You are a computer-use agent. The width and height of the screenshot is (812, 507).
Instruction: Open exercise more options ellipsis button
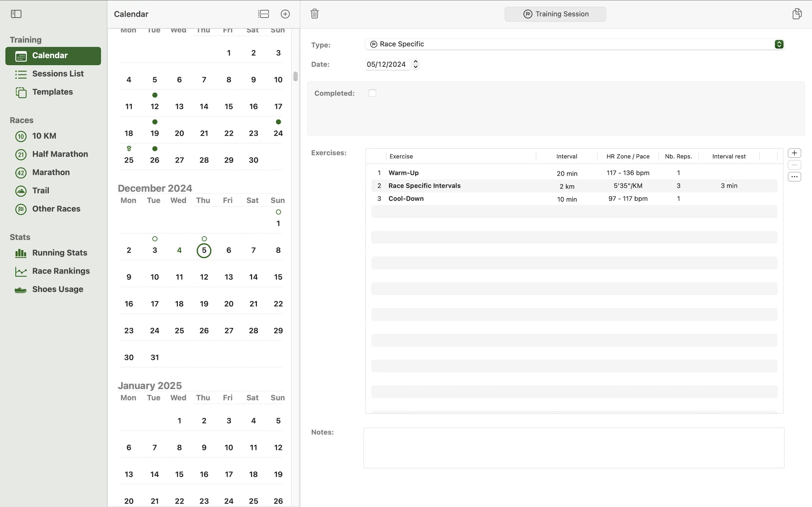pos(794,177)
